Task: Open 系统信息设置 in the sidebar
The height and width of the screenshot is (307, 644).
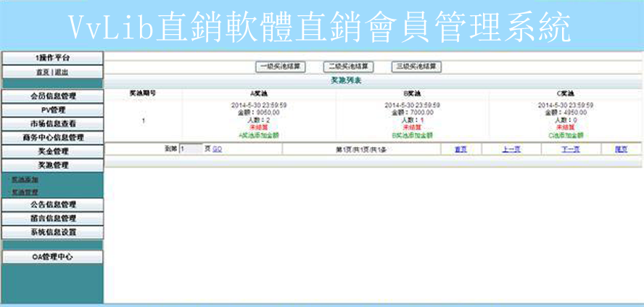Action: tap(52, 232)
